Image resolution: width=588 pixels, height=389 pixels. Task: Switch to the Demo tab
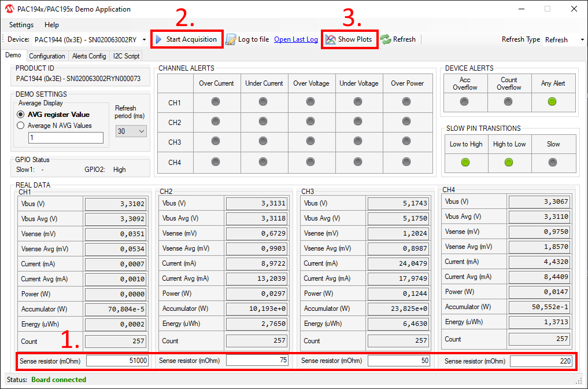point(13,55)
